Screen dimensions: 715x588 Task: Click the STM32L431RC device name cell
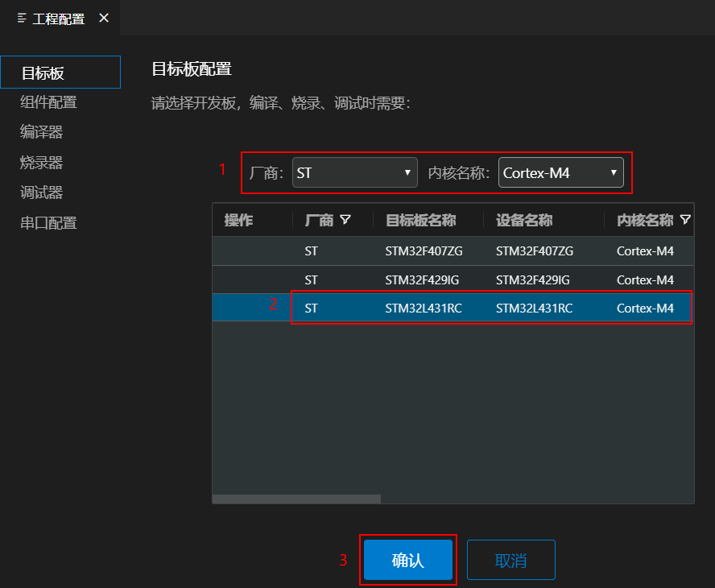[534, 308]
